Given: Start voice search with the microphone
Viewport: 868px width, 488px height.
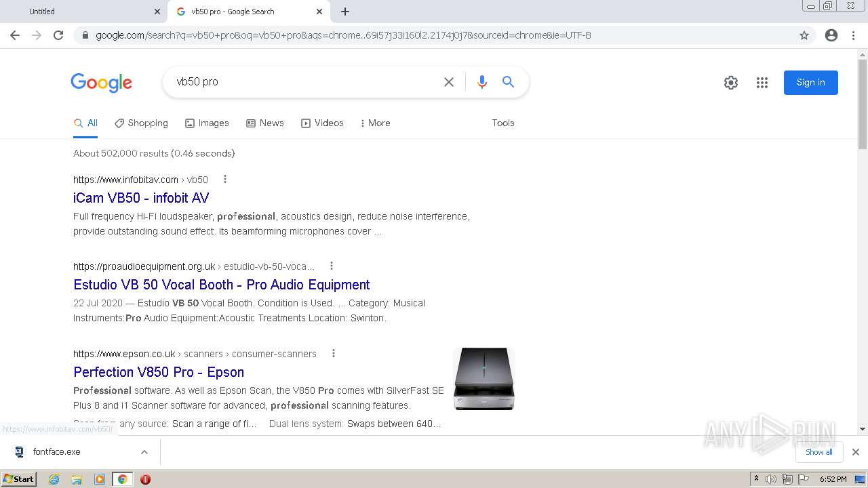Looking at the screenshot, I should pyautogui.click(x=482, y=82).
